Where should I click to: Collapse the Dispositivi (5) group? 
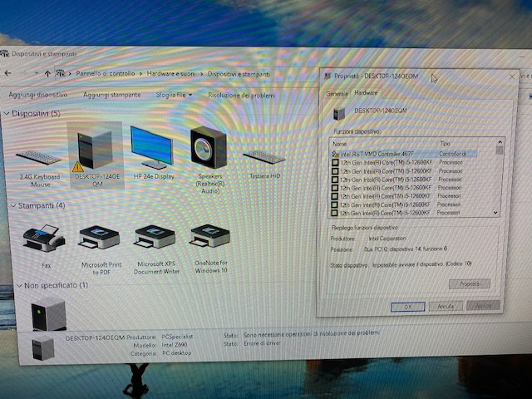tap(7, 113)
